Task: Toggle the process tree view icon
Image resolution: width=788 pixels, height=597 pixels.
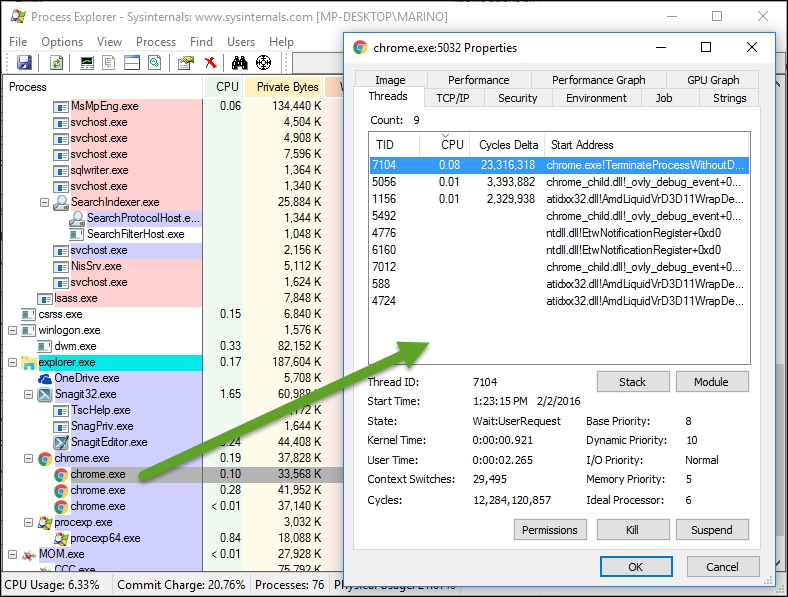Action: [109, 62]
